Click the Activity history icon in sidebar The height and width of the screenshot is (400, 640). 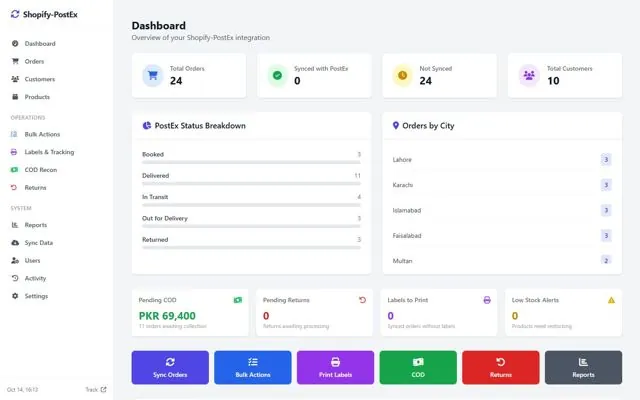click(x=15, y=278)
